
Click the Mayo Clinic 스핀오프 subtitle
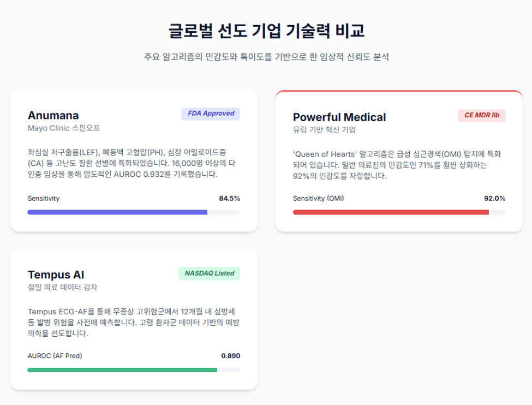64,128
